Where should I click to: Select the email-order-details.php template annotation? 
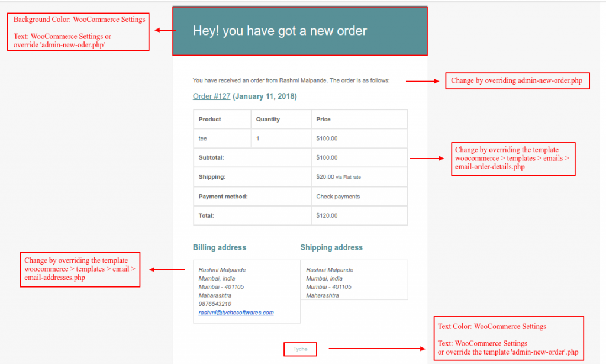pos(512,158)
